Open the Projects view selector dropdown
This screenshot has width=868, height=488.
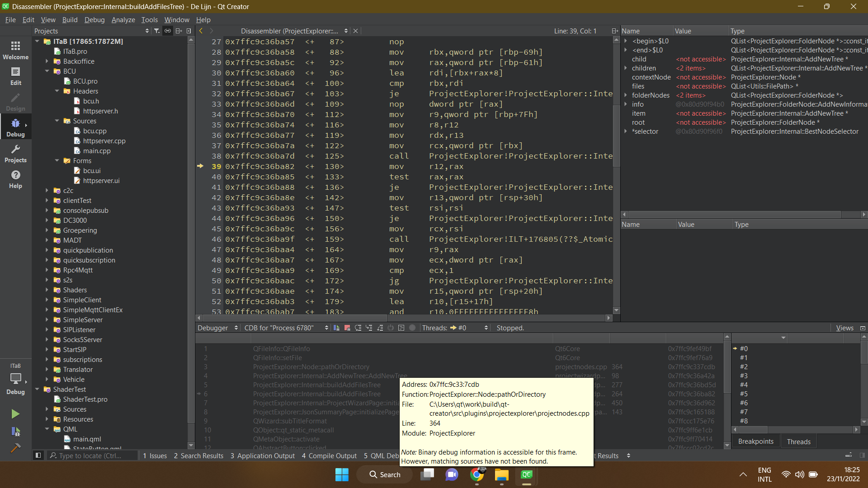92,31
